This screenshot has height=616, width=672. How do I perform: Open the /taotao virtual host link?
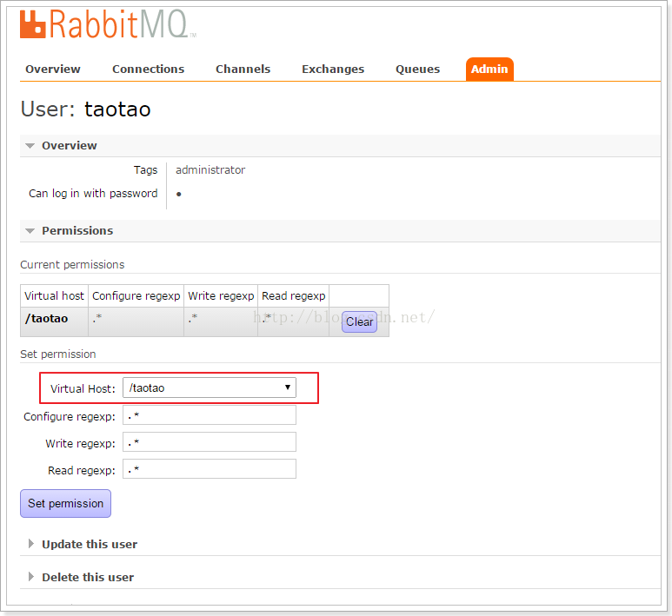coord(46,319)
